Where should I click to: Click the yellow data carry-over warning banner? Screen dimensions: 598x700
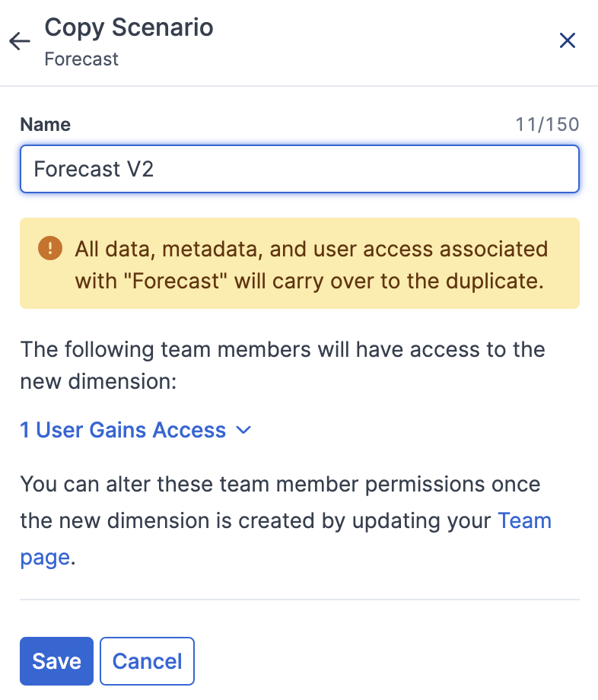pyautogui.click(x=300, y=263)
